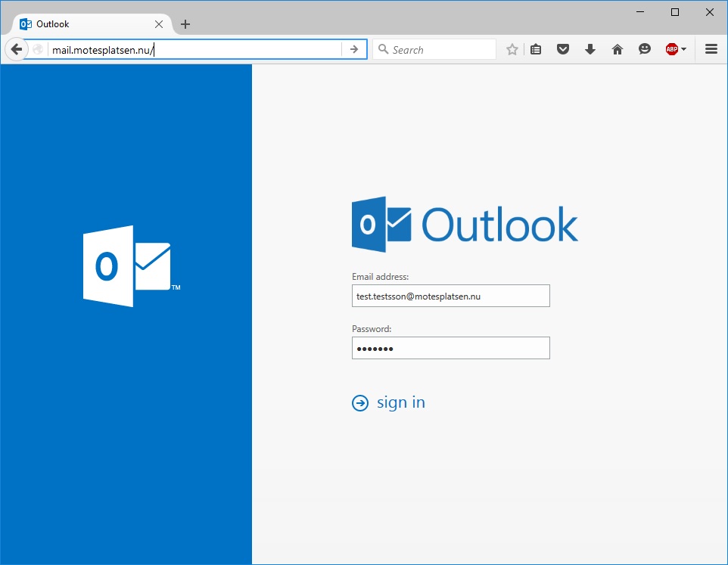Screen dimensions: 728x565
Task: Open a new tab with plus button
Action: [x=185, y=24]
